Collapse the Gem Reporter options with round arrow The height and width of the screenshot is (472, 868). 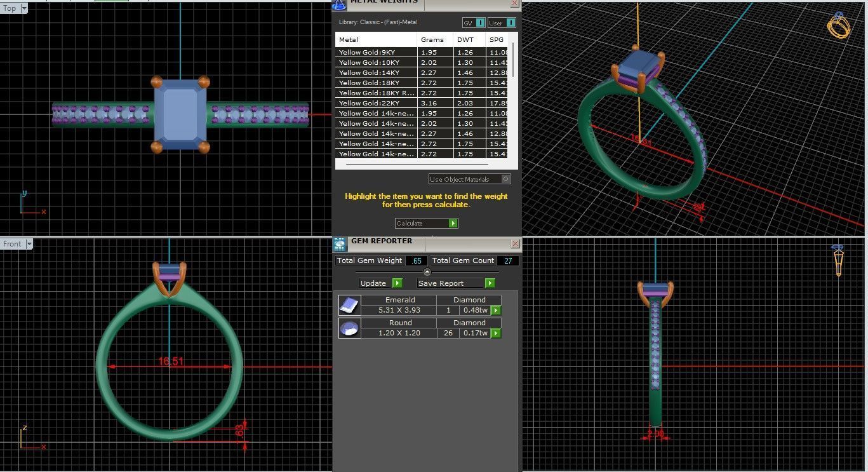click(x=427, y=272)
